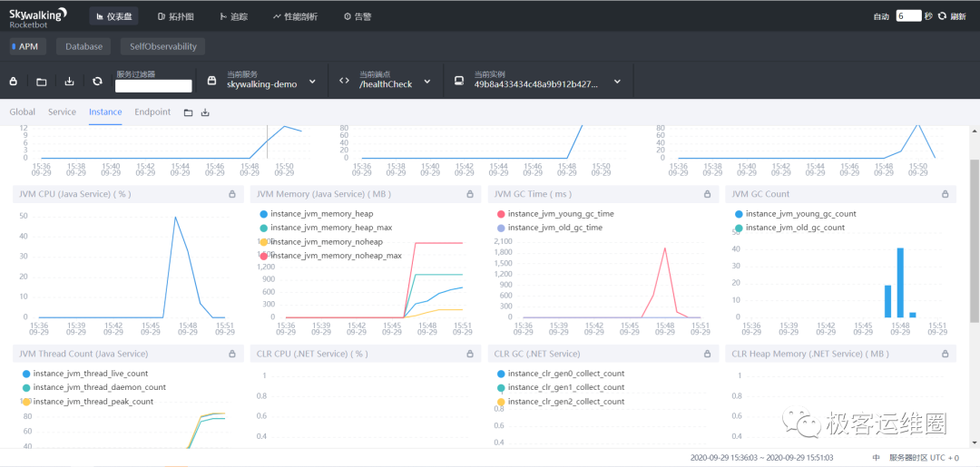This screenshot has width=980, height=467.
Task: Open the 告警 alarm menu
Action: (x=358, y=16)
